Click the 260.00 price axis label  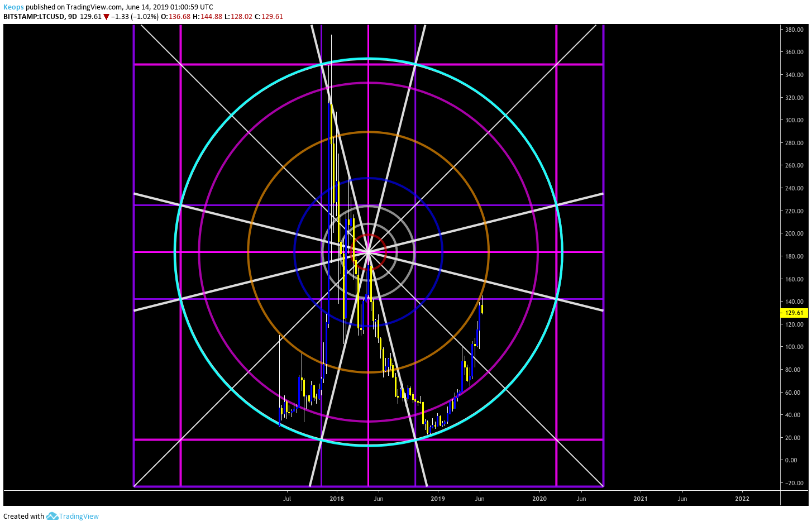pos(794,165)
